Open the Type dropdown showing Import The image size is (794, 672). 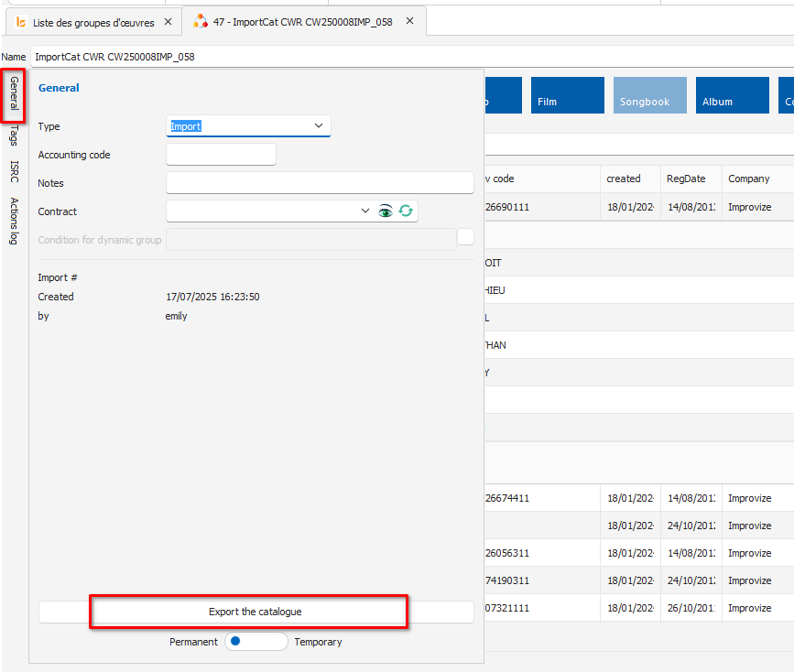click(x=248, y=126)
